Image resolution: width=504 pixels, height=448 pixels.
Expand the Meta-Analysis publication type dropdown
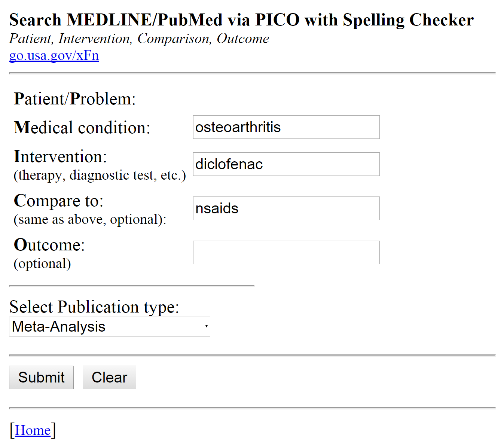click(x=109, y=327)
